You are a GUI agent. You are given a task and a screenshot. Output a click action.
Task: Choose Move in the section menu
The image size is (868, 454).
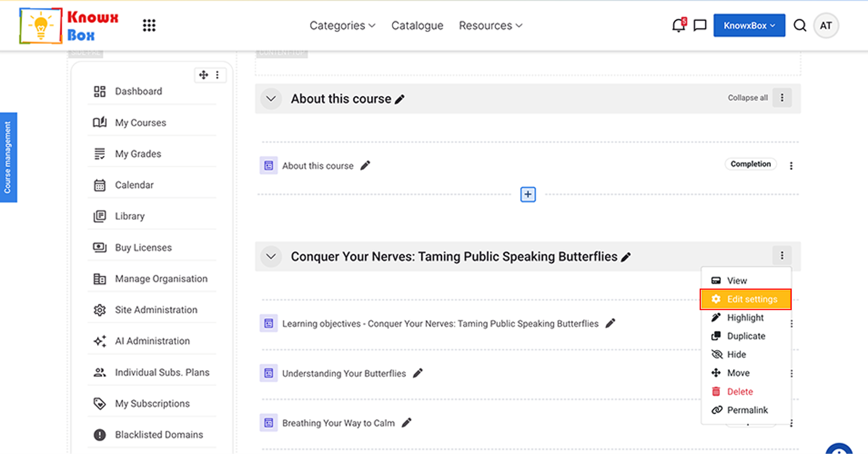click(x=746, y=373)
